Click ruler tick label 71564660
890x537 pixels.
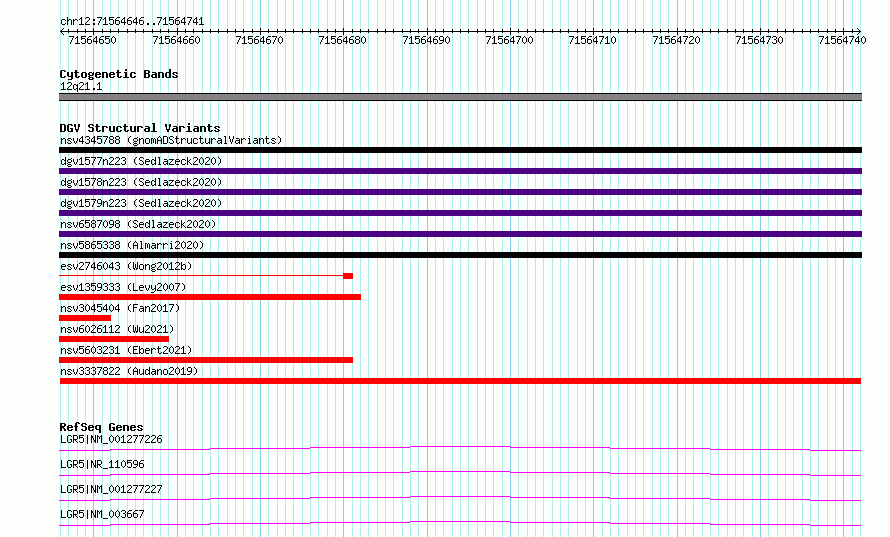[x=177, y=40]
